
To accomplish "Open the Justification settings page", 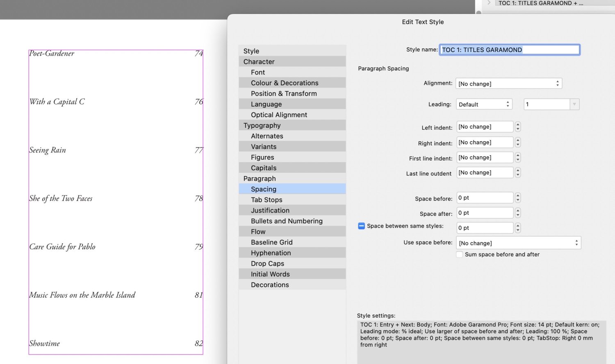I will click(270, 210).
